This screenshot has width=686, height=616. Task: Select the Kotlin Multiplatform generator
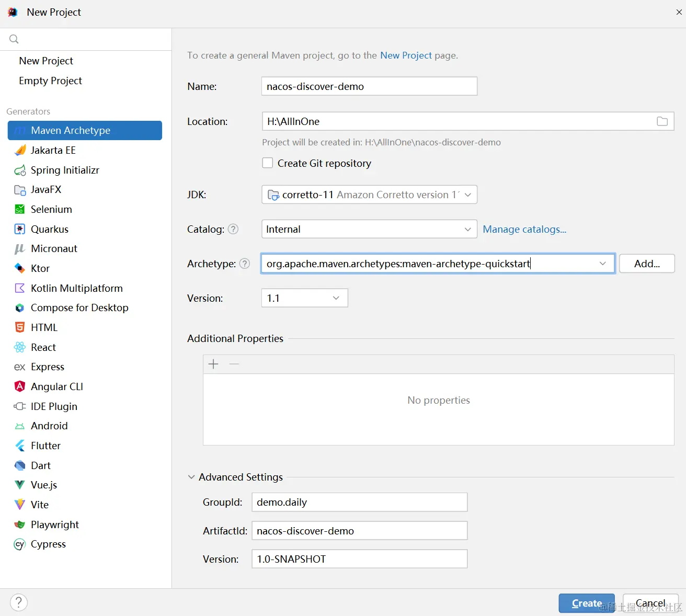(76, 288)
